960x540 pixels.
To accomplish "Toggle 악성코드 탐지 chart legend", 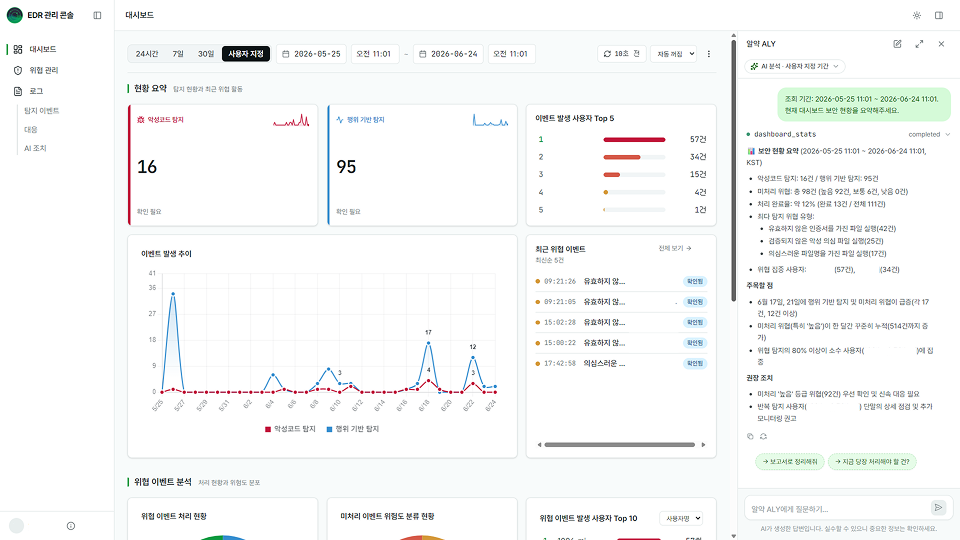I will coord(290,429).
